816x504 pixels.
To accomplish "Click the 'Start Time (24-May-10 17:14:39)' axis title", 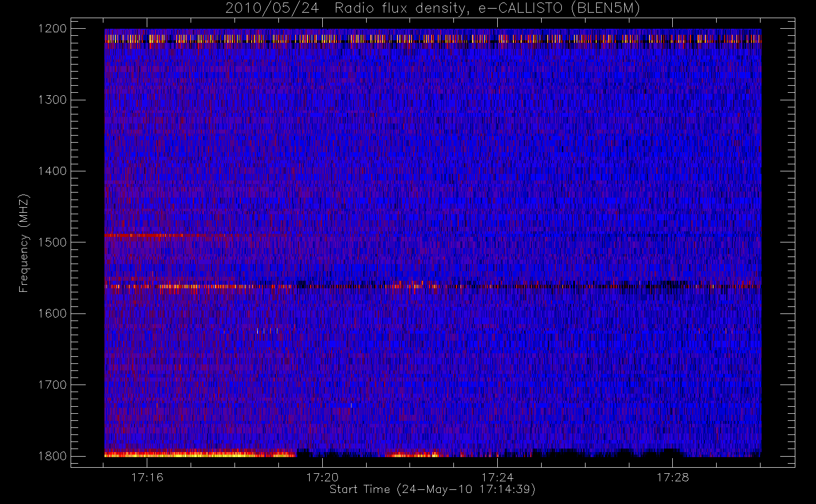I will click(x=433, y=489).
